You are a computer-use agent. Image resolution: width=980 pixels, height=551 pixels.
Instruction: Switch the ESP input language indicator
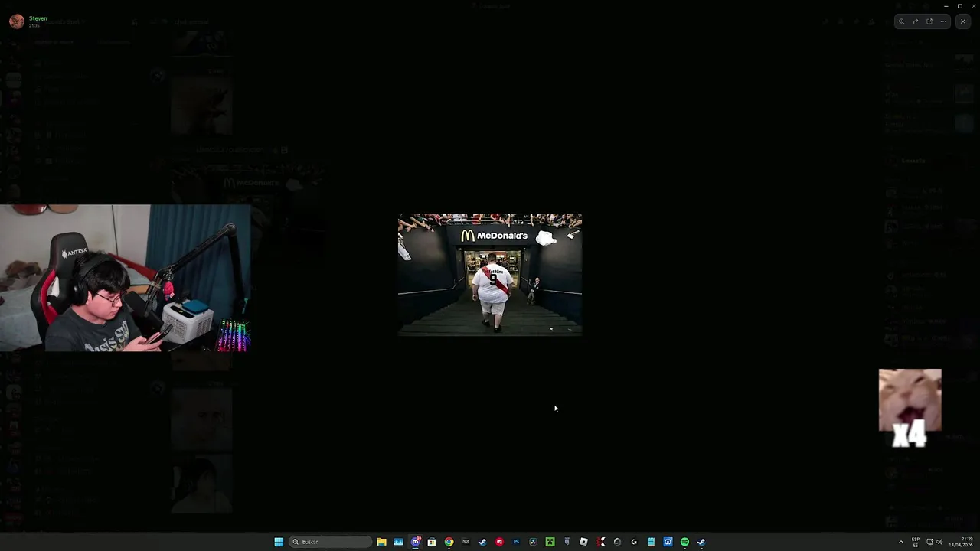(x=916, y=542)
